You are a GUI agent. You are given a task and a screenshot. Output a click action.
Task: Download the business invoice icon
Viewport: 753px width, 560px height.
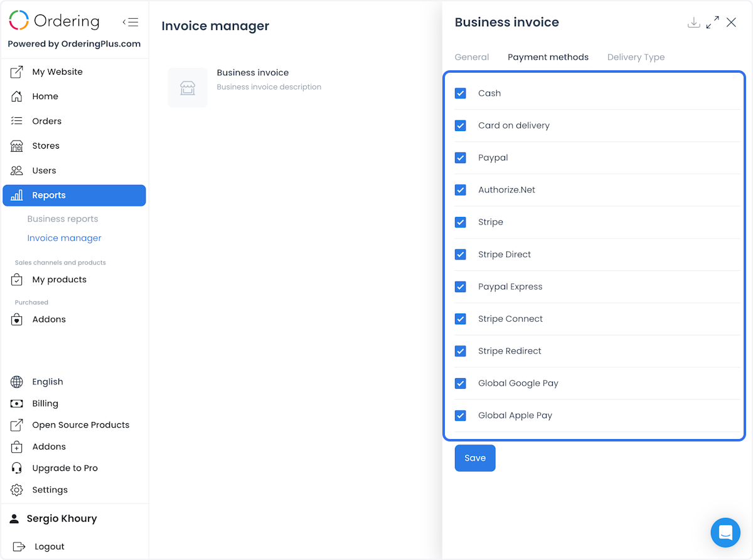tap(693, 23)
